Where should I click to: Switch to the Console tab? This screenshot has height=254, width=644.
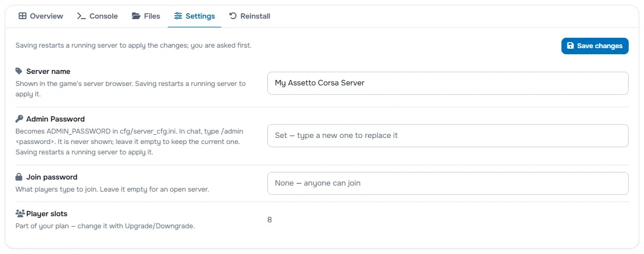tap(97, 16)
